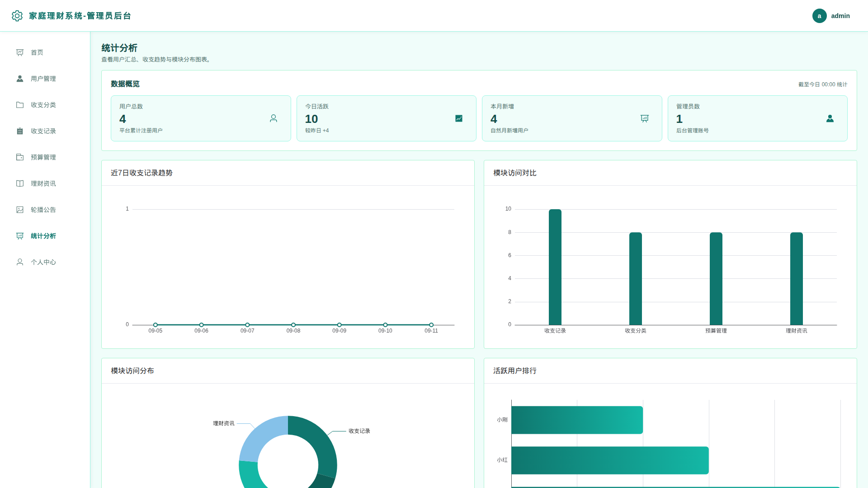Image resolution: width=868 pixels, height=488 pixels.
Task: Open 收支分类 from the sidebar
Action: point(45,105)
